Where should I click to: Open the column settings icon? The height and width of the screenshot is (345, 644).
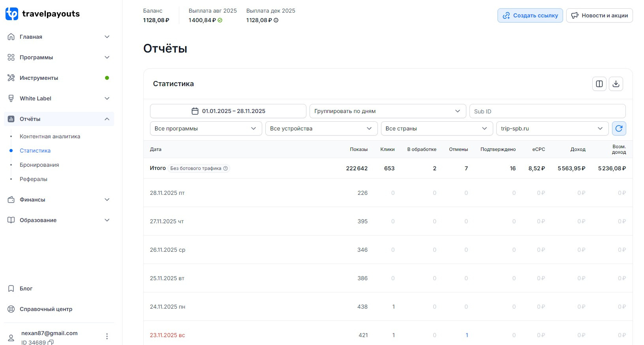click(599, 84)
